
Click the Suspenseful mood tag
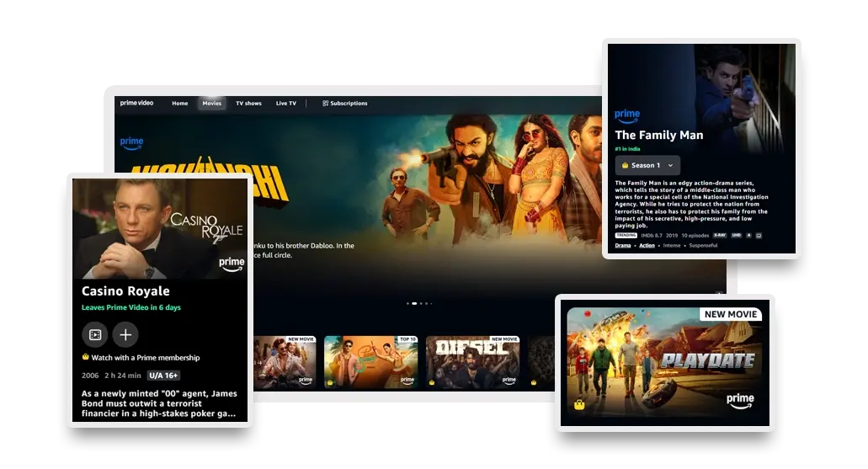pyautogui.click(x=703, y=245)
